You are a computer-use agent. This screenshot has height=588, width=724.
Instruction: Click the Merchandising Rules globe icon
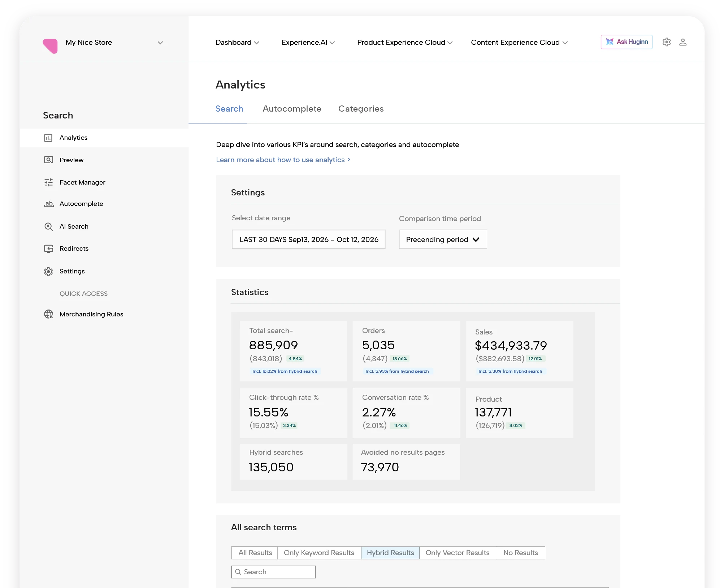[48, 314]
